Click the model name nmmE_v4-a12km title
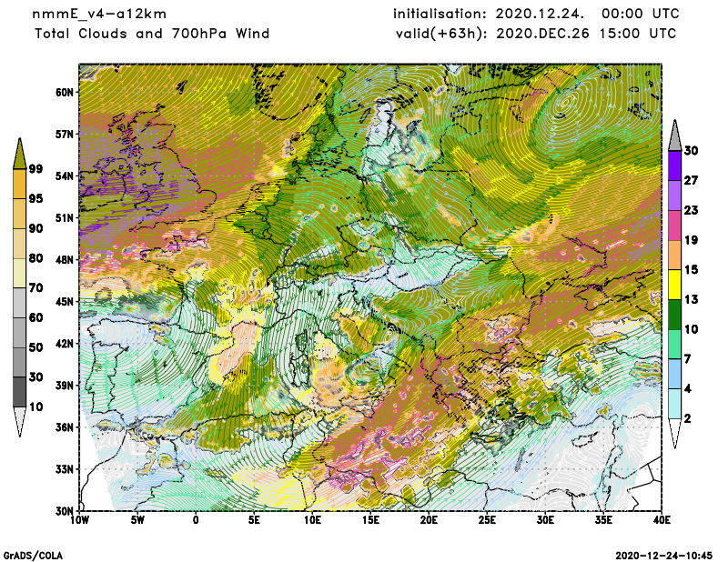The width and height of the screenshot is (728, 562). [100, 14]
